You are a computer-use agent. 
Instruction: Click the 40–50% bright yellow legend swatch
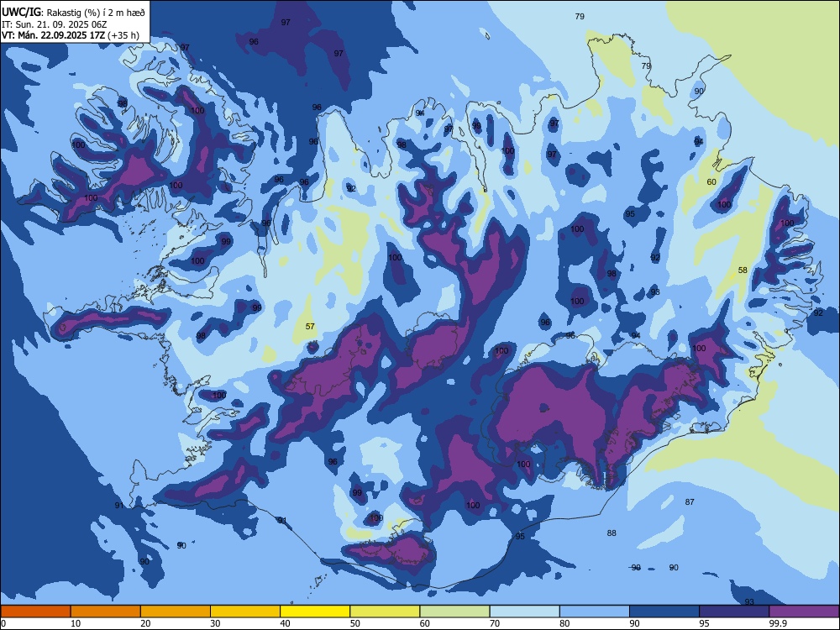click(x=315, y=612)
